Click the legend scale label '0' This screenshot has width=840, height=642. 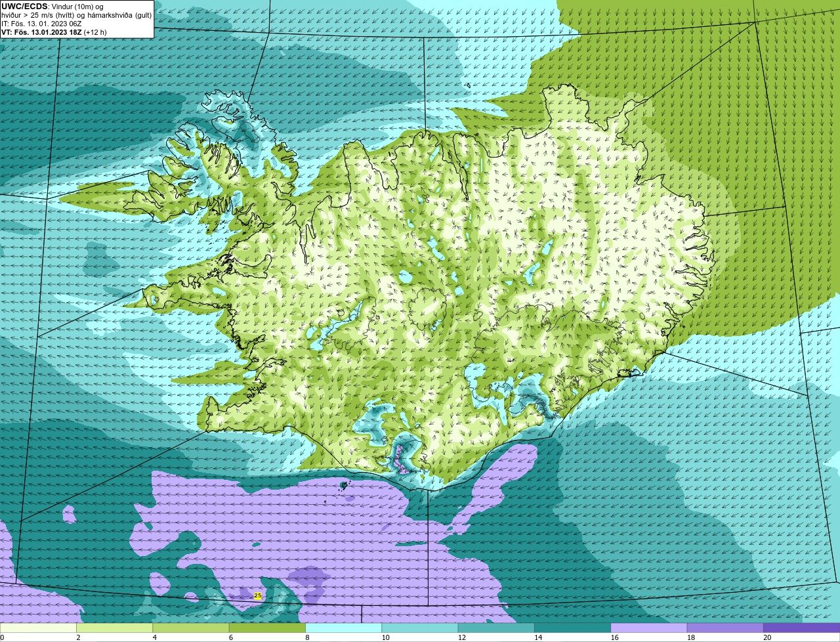2,637
